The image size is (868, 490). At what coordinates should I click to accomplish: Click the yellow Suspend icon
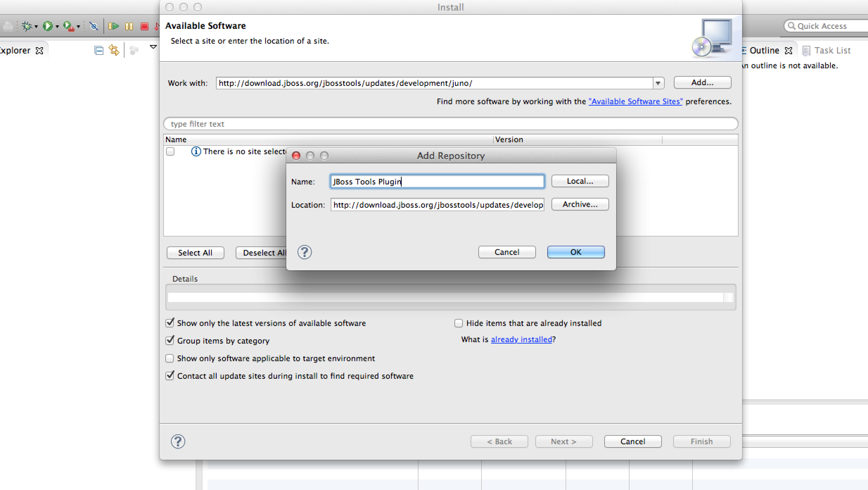click(129, 26)
